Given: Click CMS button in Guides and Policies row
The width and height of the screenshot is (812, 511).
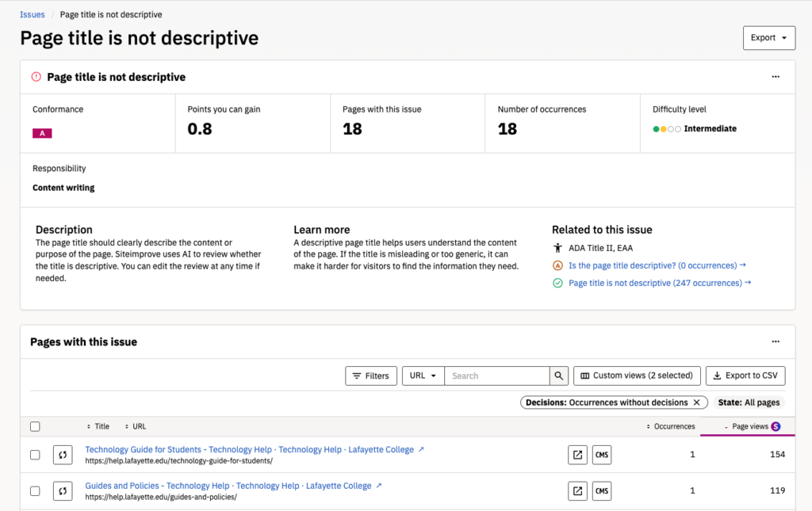Looking at the screenshot, I should tap(602, 491).
